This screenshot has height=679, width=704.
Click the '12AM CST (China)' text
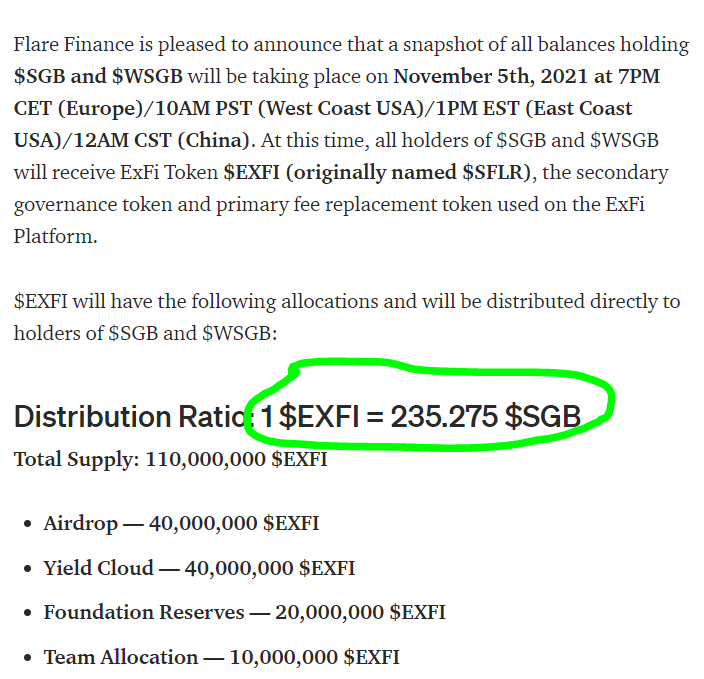[x=161, y=141]
